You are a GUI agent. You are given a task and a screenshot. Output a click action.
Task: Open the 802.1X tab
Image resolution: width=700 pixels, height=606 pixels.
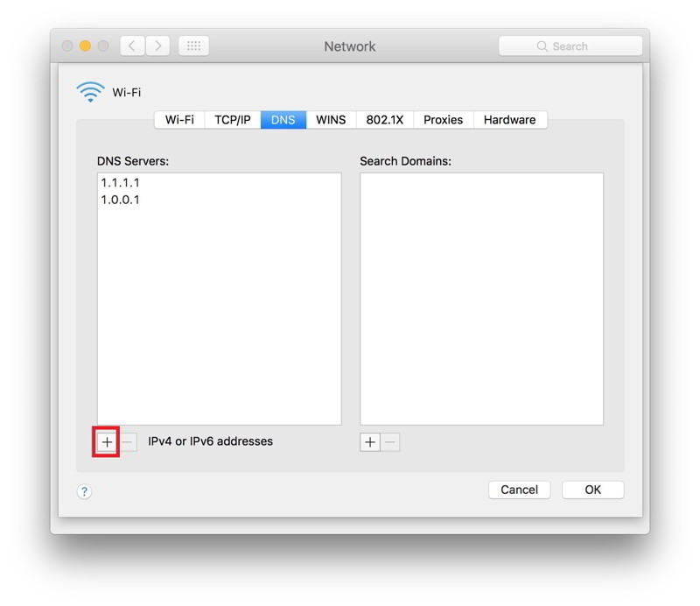pos(385,120)
